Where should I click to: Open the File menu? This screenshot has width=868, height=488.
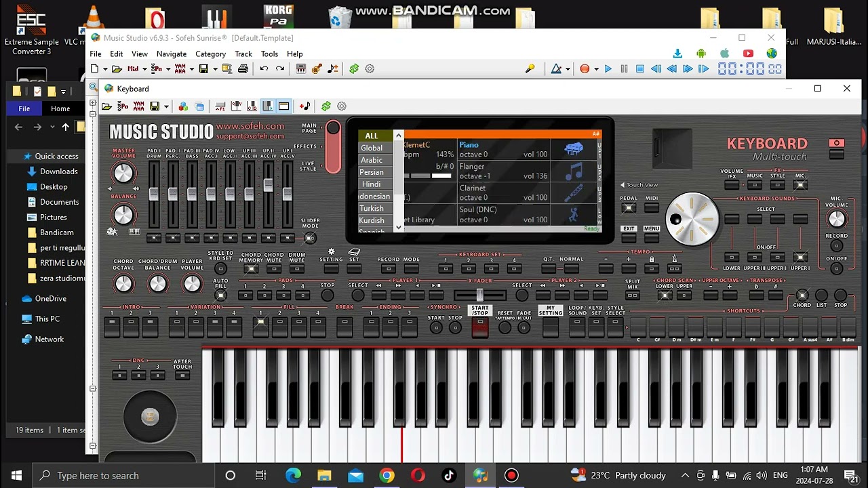[x=96, y=54]
